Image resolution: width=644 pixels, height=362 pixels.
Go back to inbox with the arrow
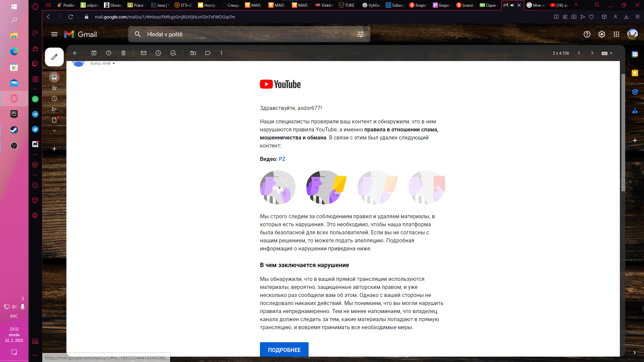[x=75, y=53]
